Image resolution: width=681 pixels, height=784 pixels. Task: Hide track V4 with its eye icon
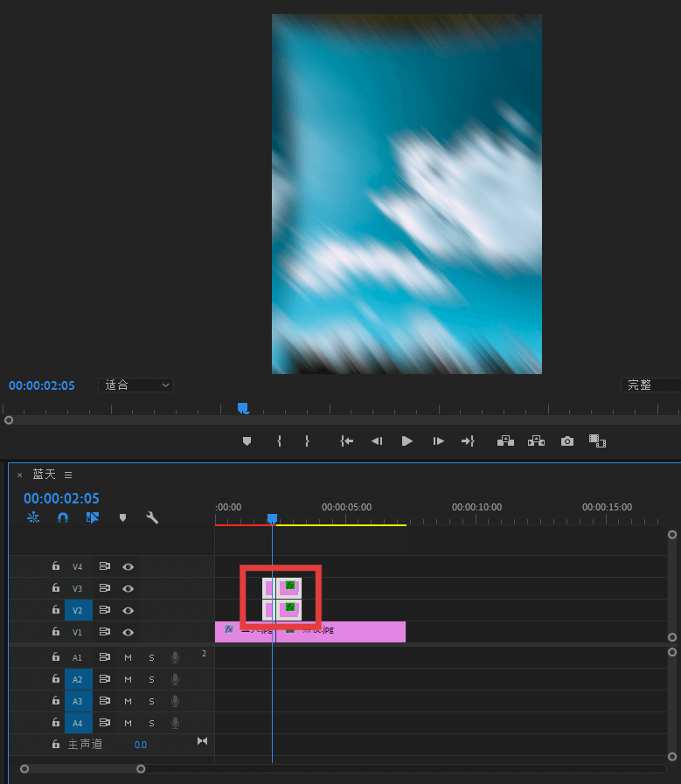point(129,567)
